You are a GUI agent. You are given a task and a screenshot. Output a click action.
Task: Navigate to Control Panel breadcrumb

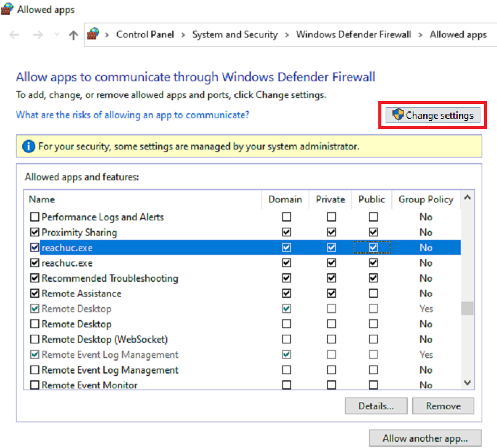click(145, 34)
